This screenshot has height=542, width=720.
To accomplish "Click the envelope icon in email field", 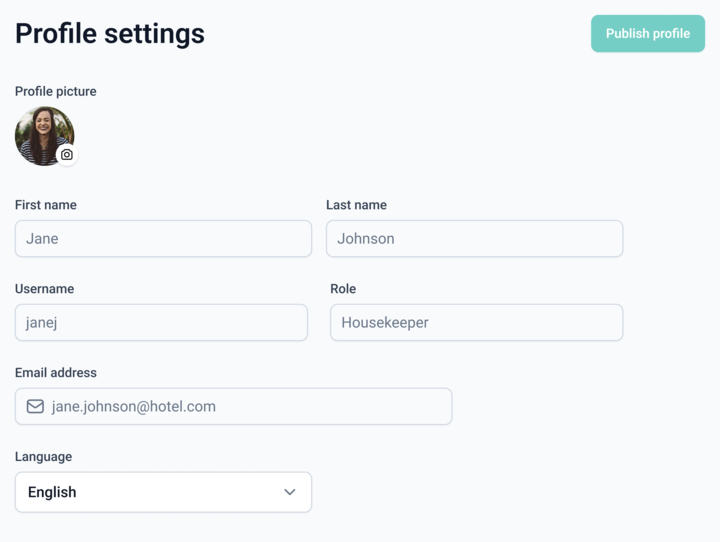I will [35, 407].
